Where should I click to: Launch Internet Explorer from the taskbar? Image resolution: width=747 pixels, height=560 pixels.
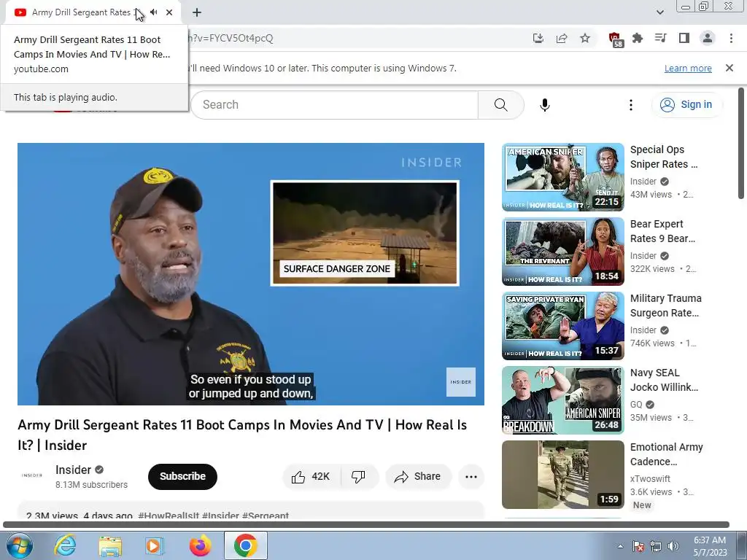(x=65, y=545)
